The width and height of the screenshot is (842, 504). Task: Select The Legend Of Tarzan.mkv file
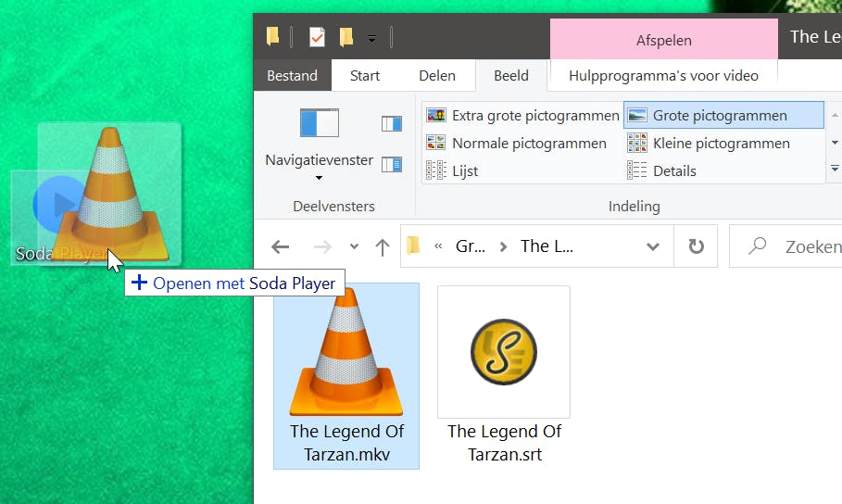(x=346, y=375)
